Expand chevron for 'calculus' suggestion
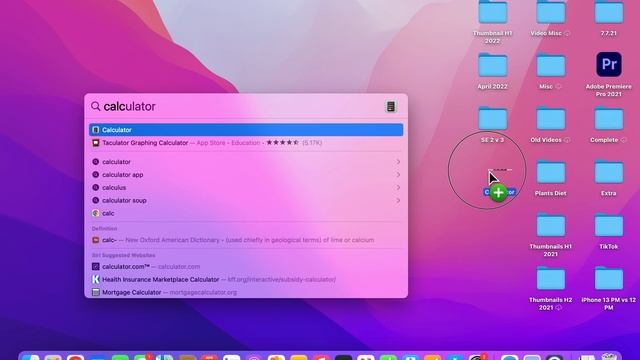The image size is (640, 360). tap(398, 188)
